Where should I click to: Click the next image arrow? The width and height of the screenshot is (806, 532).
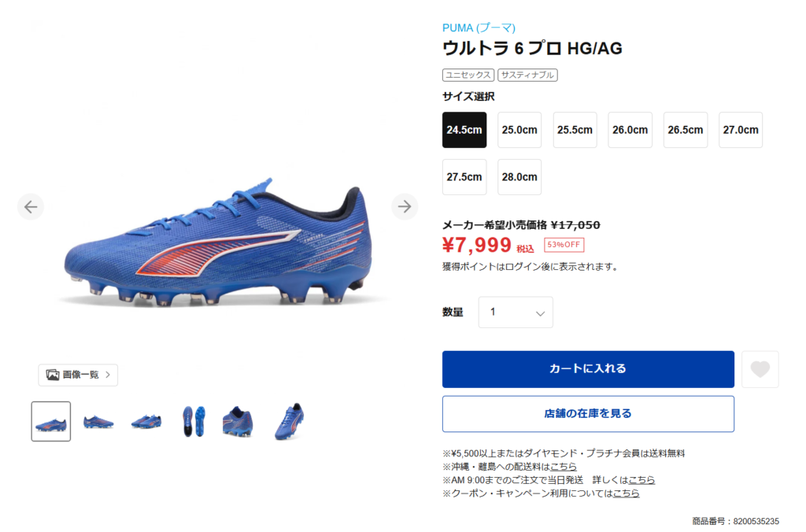point(405,207)
